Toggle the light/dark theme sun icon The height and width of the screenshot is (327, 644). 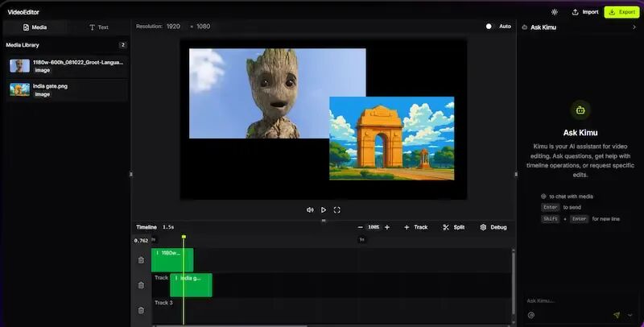coord(555,12)
